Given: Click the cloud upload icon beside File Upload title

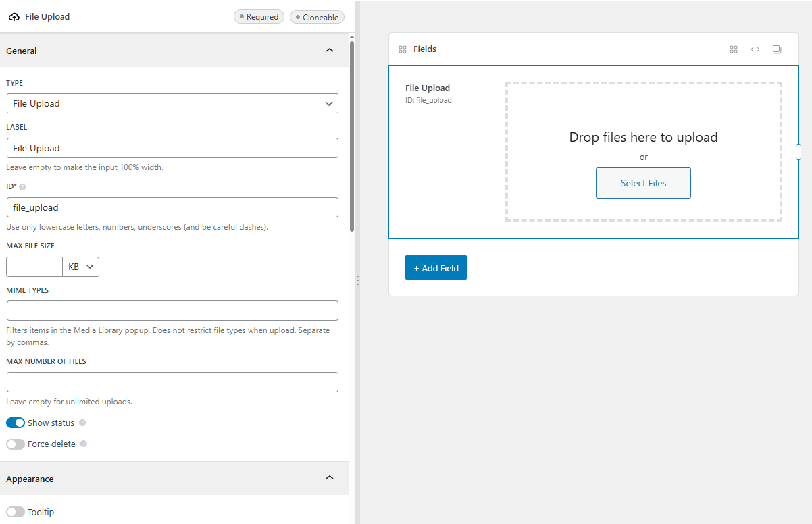Looking at the screenshot, I should click(14, 16).
